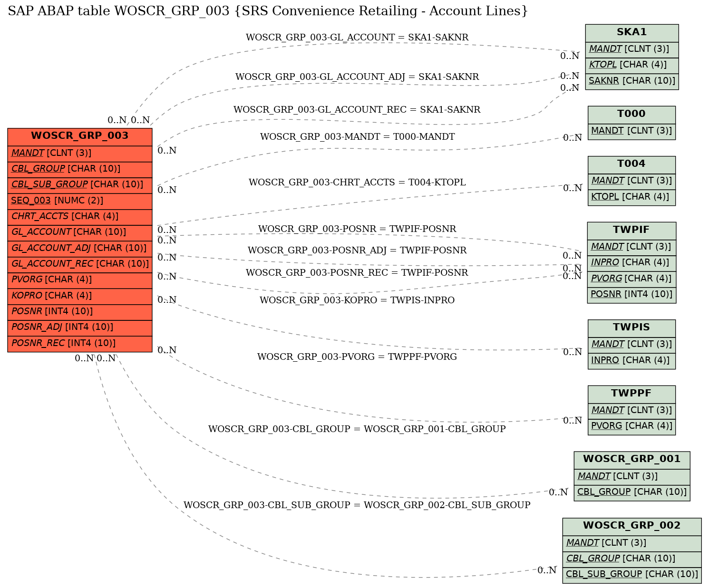The height and width of the screenshot is (588, 709).
Task: Click the MANDT = T000-MANDT relation label
Action: pos(357,137)
